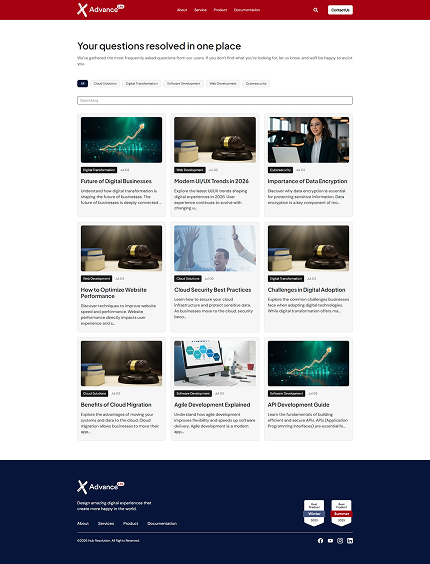
Task: Click Software Development tag on API Development card
Action: coord(286,394)
